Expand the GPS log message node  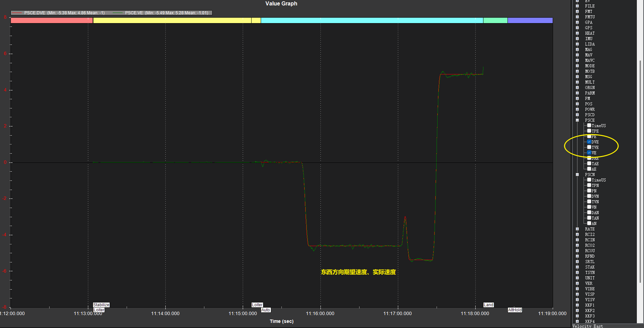point(577,28)
